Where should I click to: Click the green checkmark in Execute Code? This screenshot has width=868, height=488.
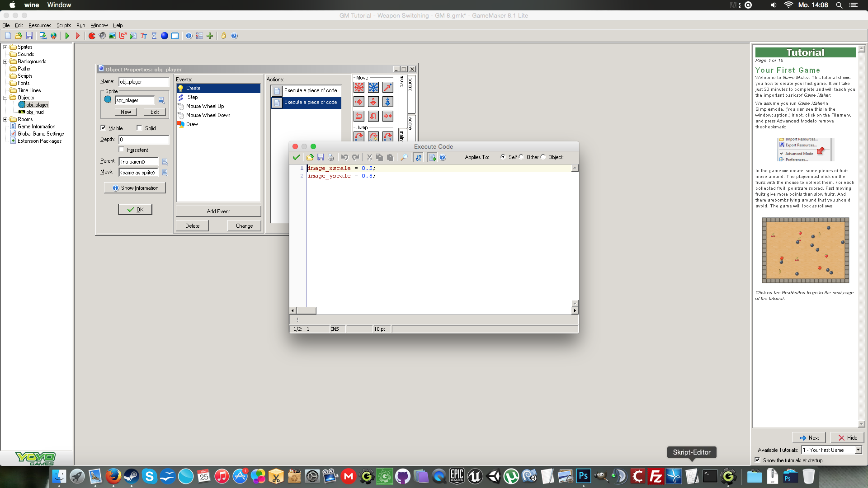296,157
